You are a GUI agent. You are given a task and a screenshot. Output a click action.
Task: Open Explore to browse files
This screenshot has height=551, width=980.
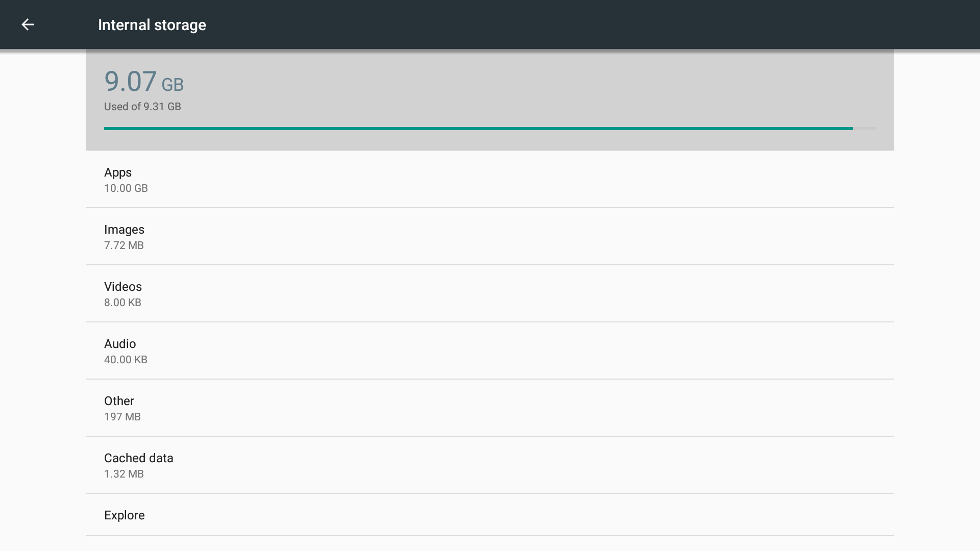(x=490, y=515)
